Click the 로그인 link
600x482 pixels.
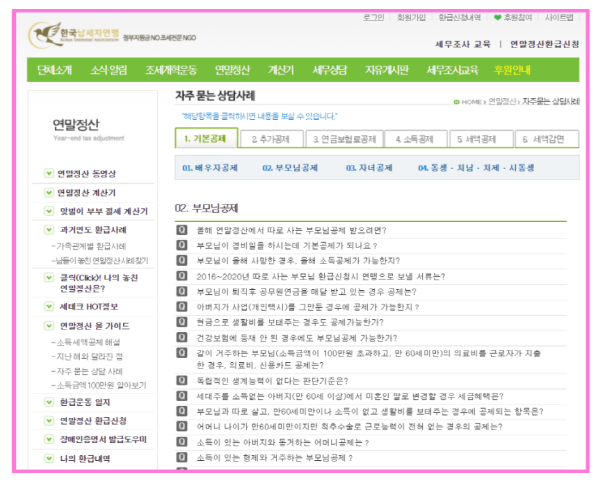[373, 18]
